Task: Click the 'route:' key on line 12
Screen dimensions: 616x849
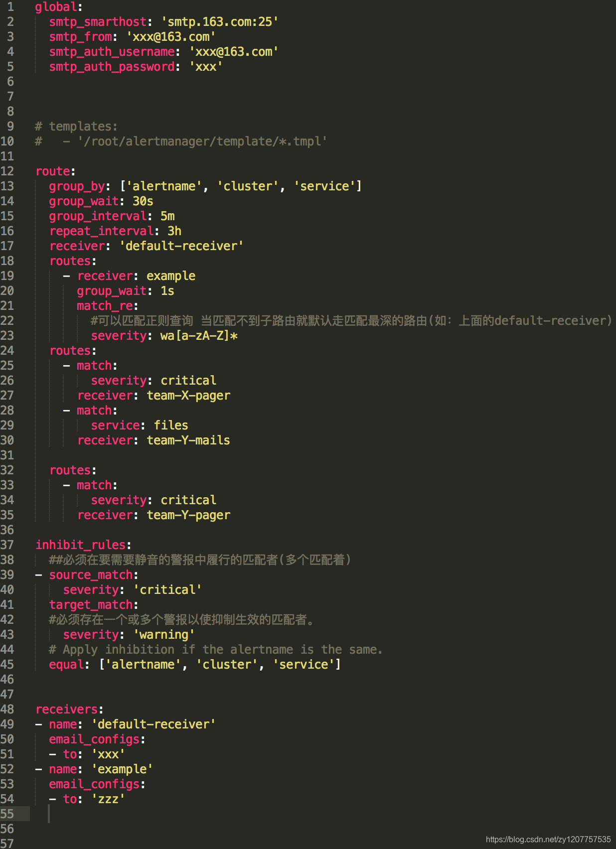Action: [55, 171]
